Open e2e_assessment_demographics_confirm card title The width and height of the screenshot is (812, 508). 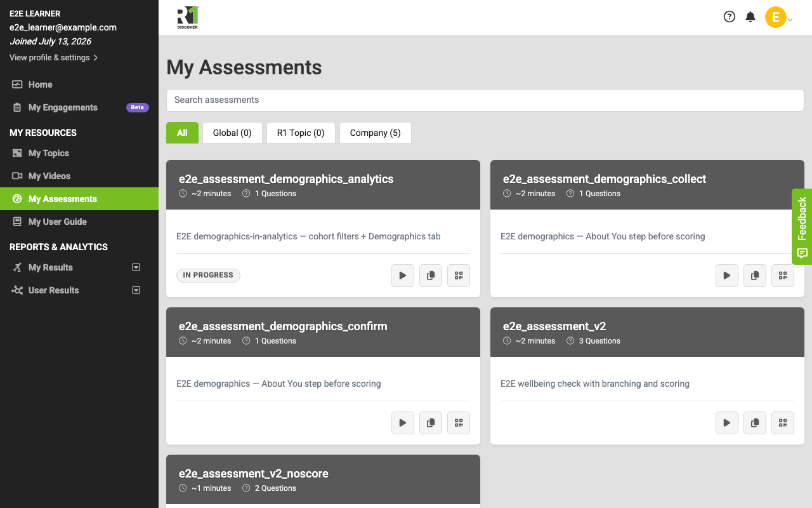(x=283, y=326)
